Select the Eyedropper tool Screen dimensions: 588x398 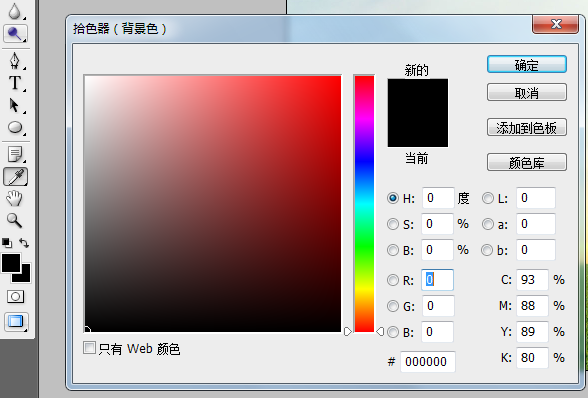(15, 177)
